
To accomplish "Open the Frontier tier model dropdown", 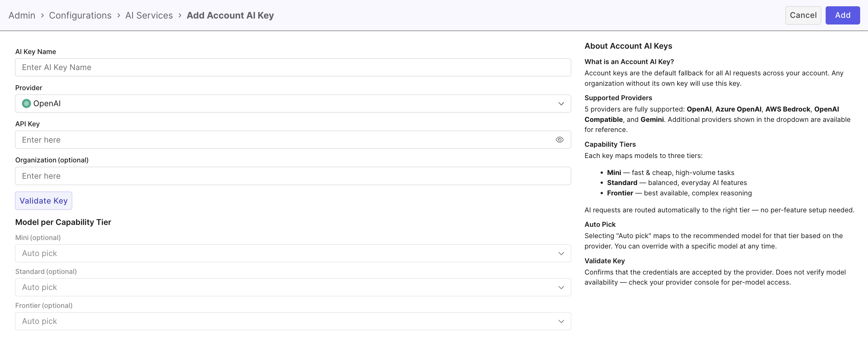I will coord(293,321).
